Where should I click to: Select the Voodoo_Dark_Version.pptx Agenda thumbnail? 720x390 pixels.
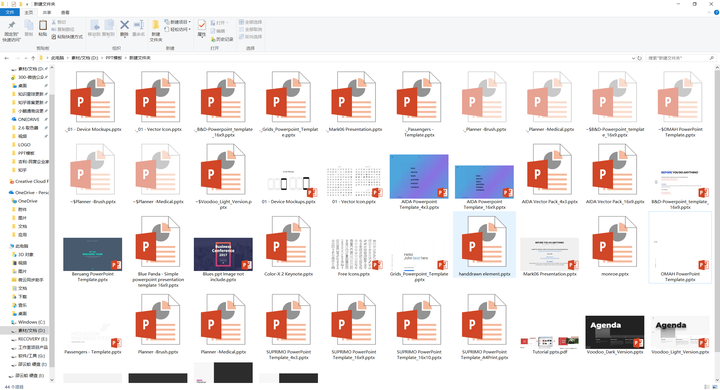tap(614, 332)
